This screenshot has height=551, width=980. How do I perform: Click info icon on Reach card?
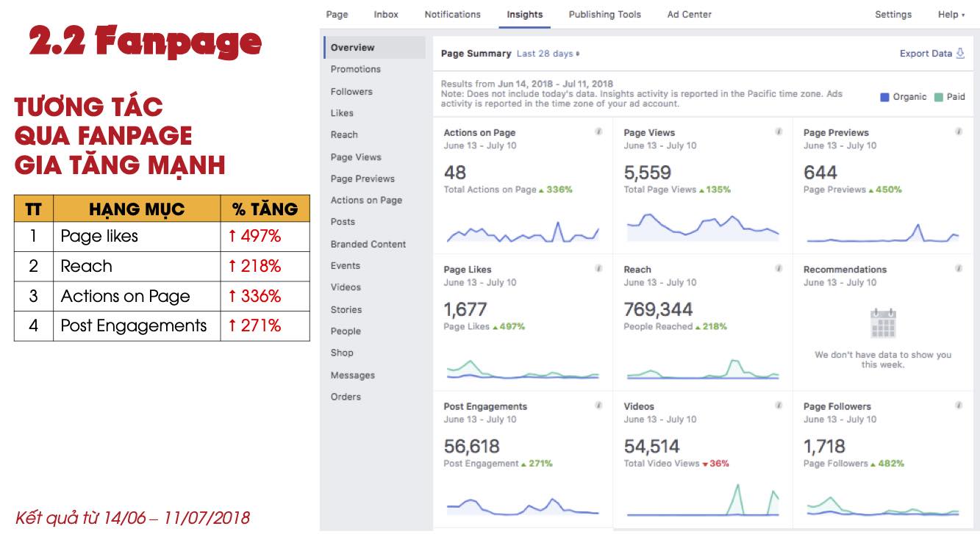(779, 269)
